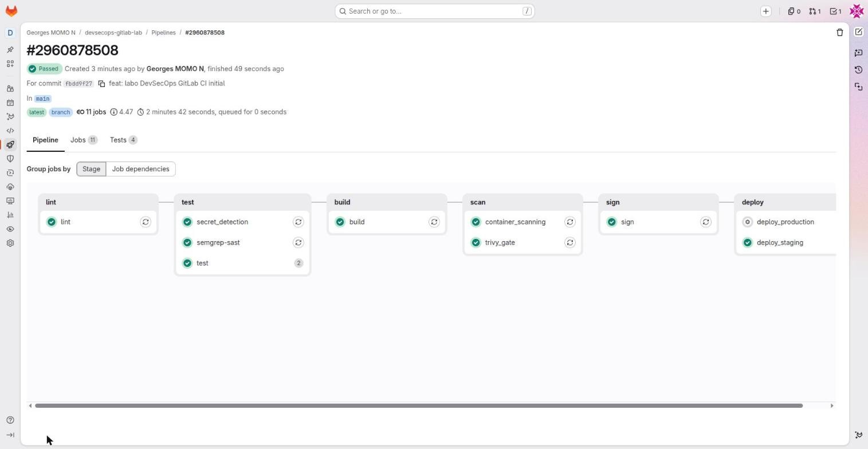Open the compose (pencil) icon in the right panel
The width and height of the screenshot is (868, 449).
[858, 32]
